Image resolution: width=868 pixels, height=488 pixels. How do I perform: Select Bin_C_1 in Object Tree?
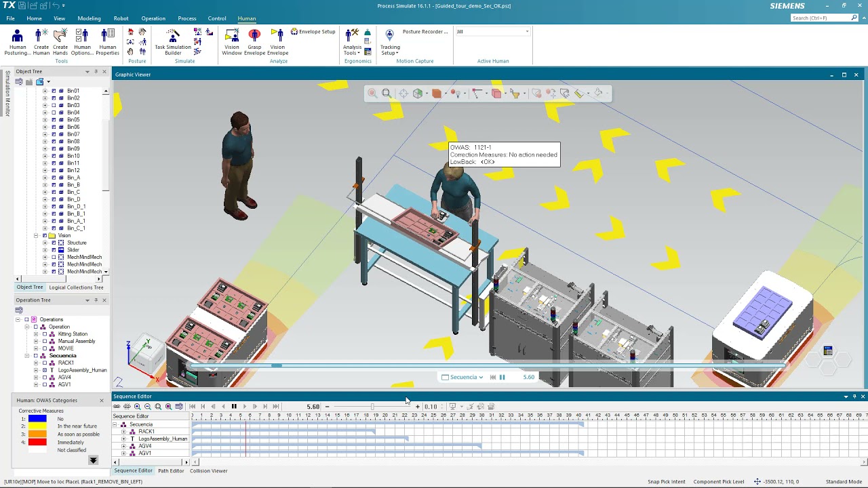(x=76, y=228)
